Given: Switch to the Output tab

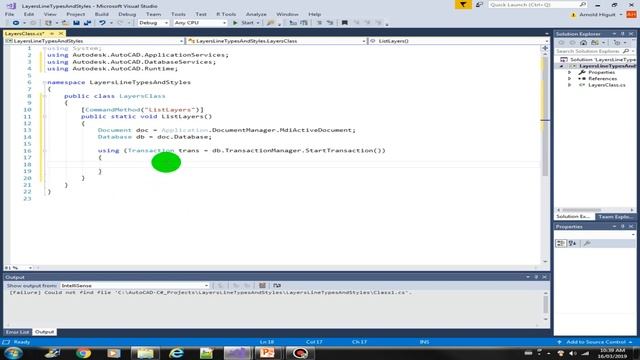Looking at the screenshot, I should pos(44,332).
